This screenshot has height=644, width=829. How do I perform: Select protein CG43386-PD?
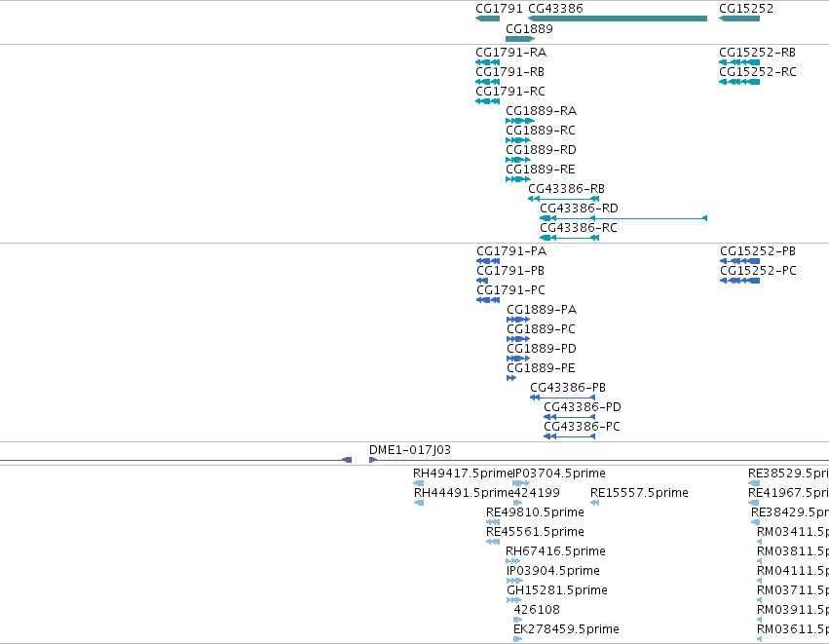pyautogui.click(x=583, y=407)
